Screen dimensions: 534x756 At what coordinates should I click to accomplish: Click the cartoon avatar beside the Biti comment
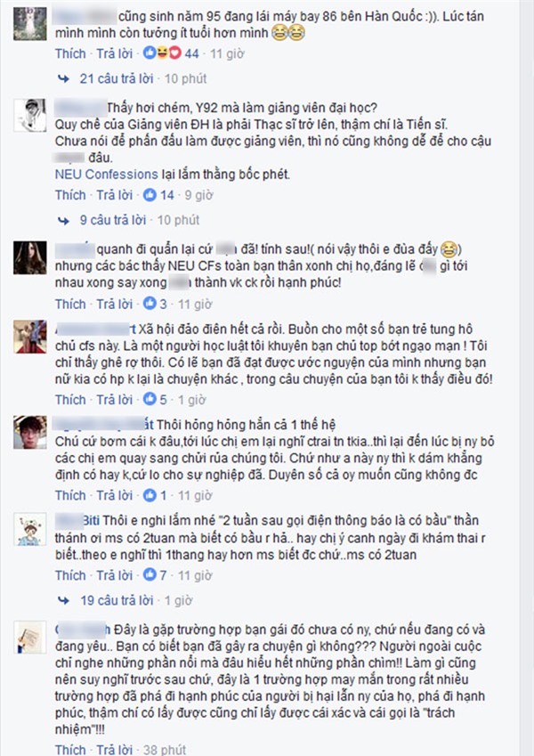[x=30, y=529]
